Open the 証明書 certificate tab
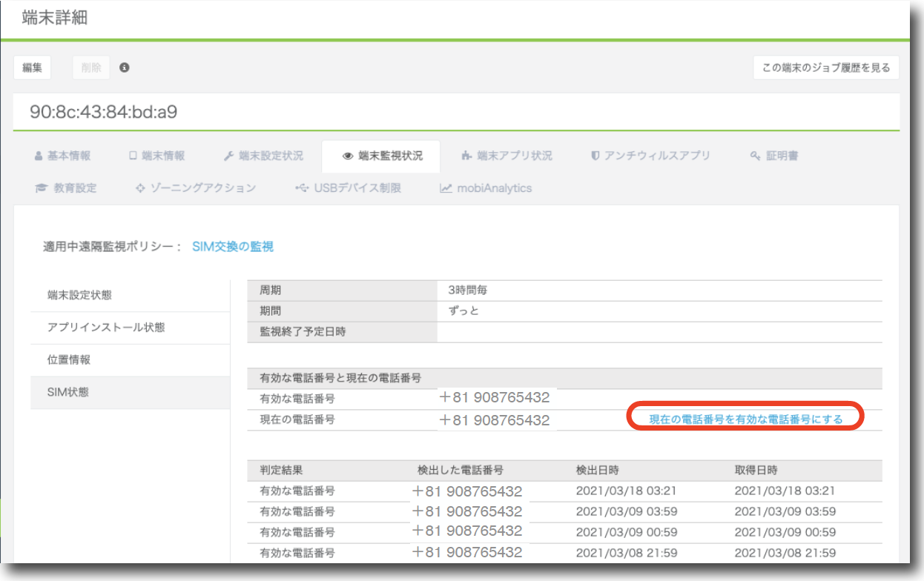Viewport: 924px width, 581px height. coord(773,156)
